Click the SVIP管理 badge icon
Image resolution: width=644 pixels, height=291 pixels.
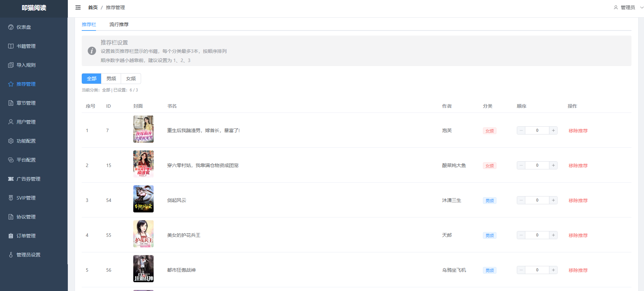click(11, 198)
